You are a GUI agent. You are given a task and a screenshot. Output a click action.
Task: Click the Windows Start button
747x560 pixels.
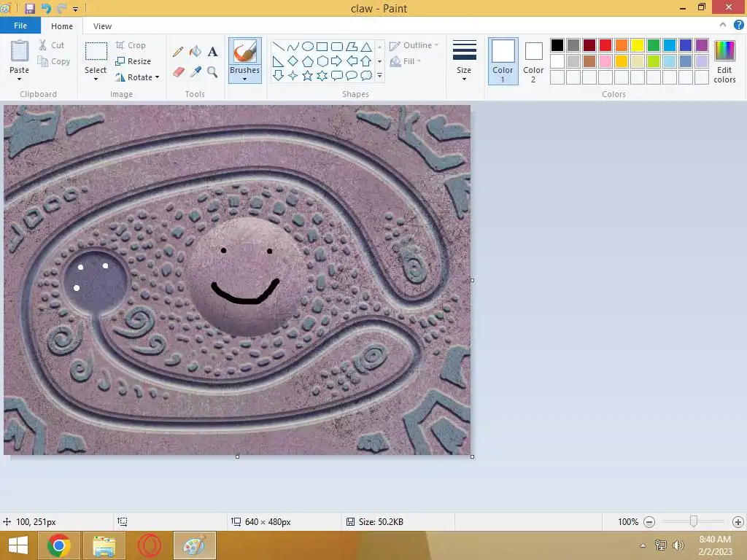18,545
